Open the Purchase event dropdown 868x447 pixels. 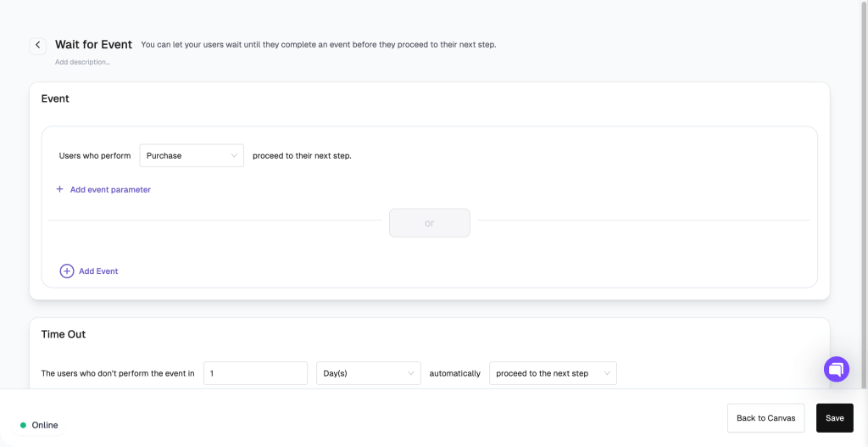coord(192,156)
